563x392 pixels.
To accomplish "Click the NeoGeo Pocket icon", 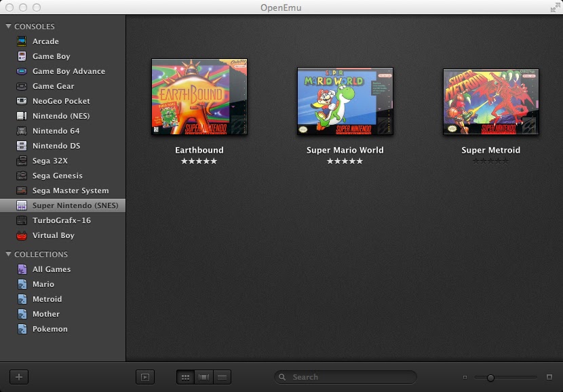I will pos(22,101).
